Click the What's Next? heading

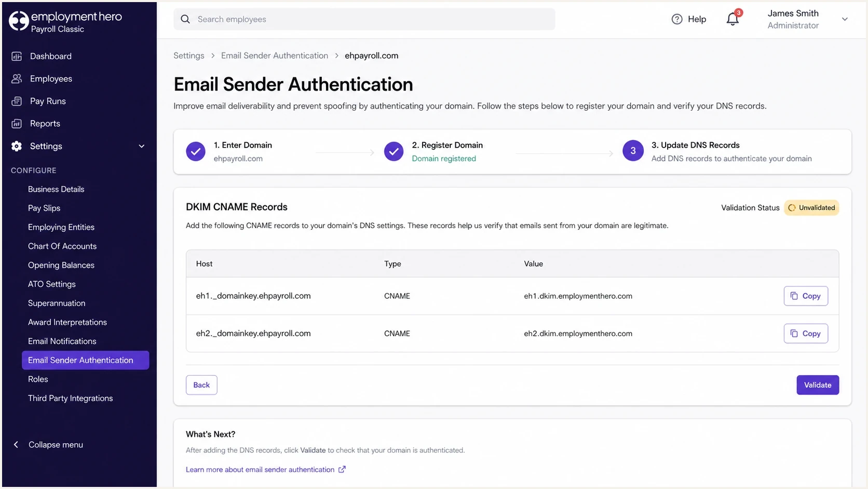point(210,434)
